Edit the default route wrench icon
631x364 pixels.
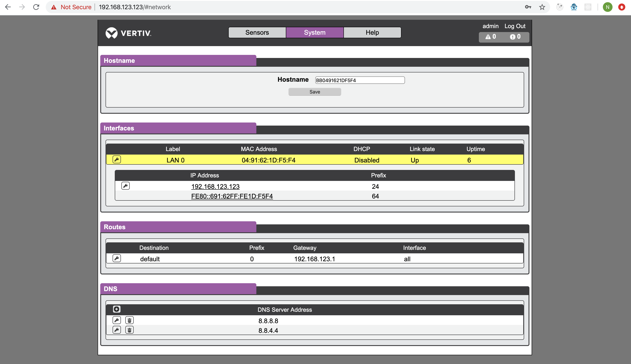[117, 258]
